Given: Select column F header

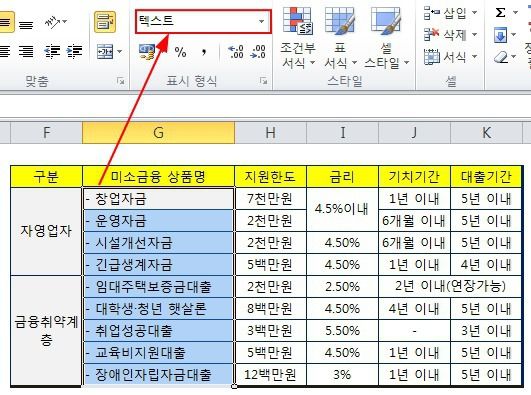Looking at the screenshot, I should tap(46, 132).
